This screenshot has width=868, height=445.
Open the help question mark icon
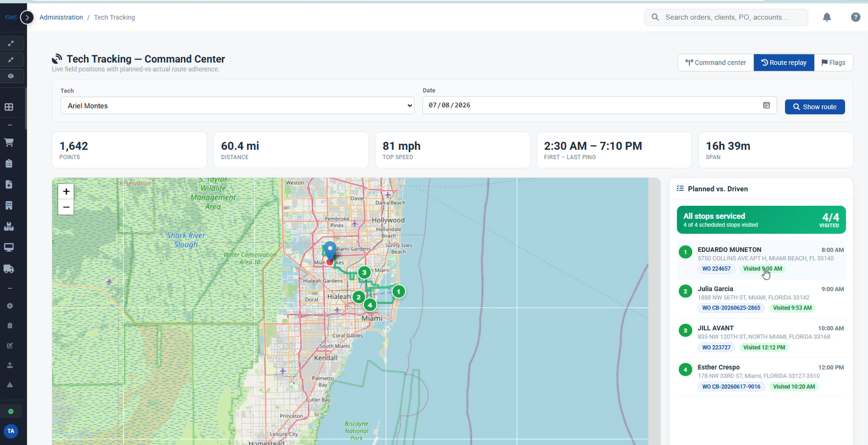(856, 17)
